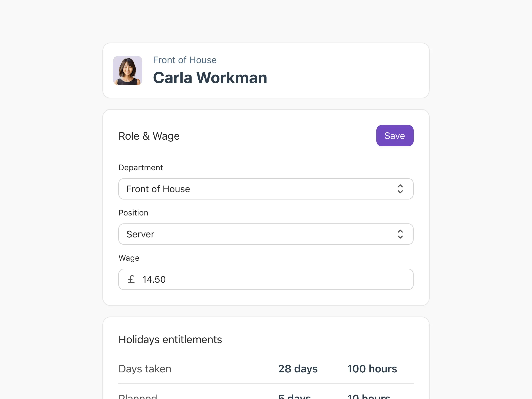Open the Position dropdown showing Server

tap(266, 234)
